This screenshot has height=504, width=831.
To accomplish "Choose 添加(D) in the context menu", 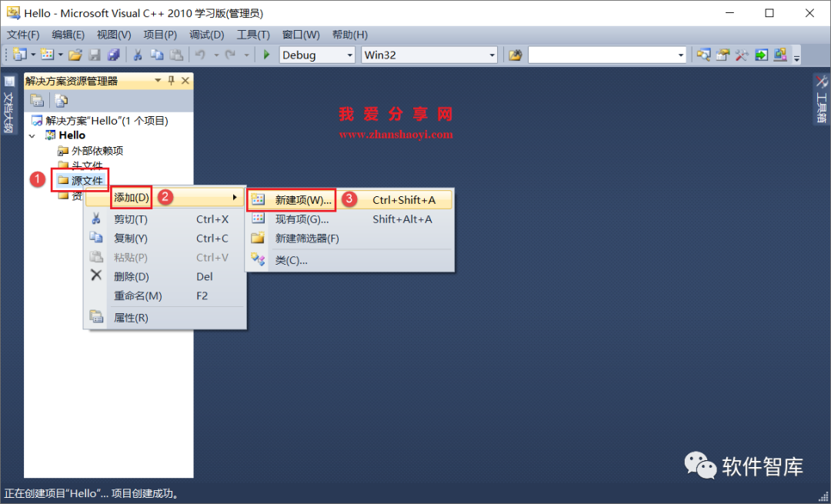I will (165, 198).
